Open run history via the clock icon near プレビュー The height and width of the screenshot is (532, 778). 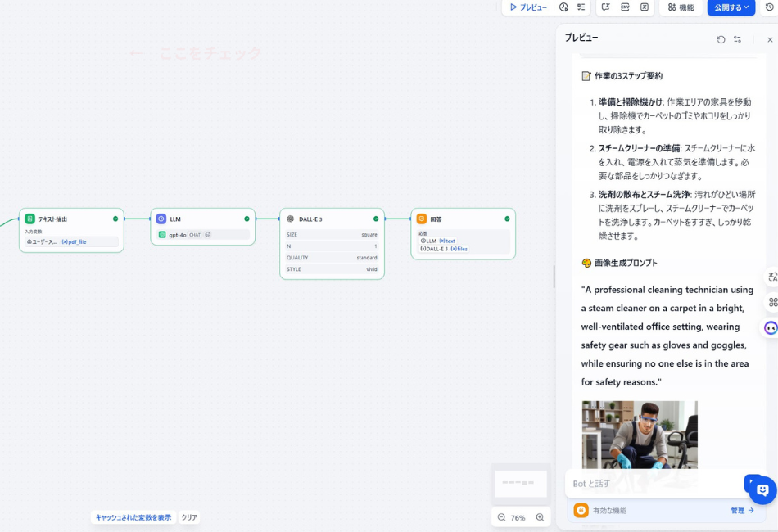point(563,7)
